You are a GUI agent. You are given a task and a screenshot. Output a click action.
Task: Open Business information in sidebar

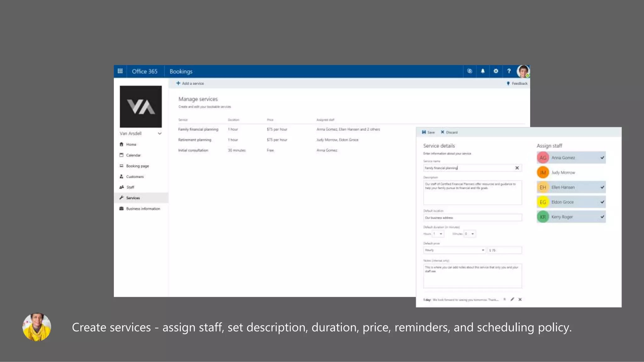(141, 209)
